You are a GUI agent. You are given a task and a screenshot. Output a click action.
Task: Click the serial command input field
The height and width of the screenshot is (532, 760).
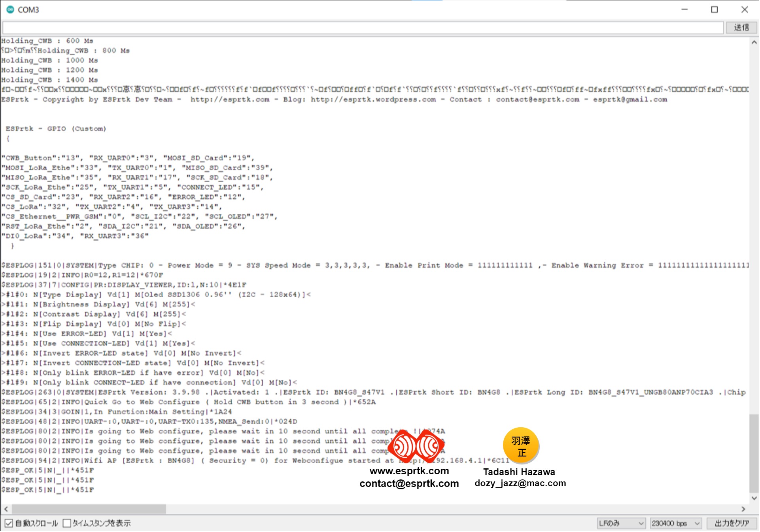tap(363, 28)
